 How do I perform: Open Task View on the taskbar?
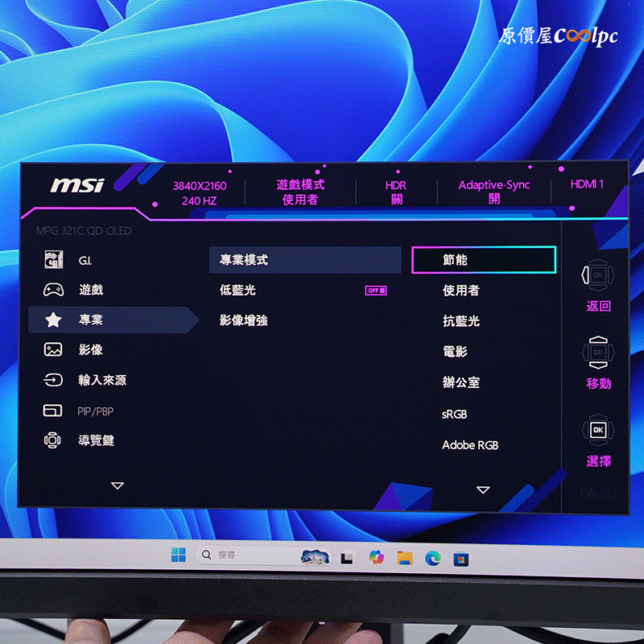347,558
